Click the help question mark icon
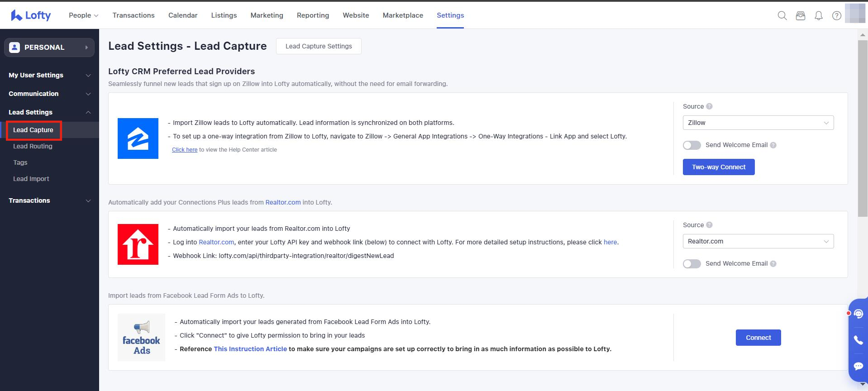The image size is (868, 391). (x=837, y=15)
